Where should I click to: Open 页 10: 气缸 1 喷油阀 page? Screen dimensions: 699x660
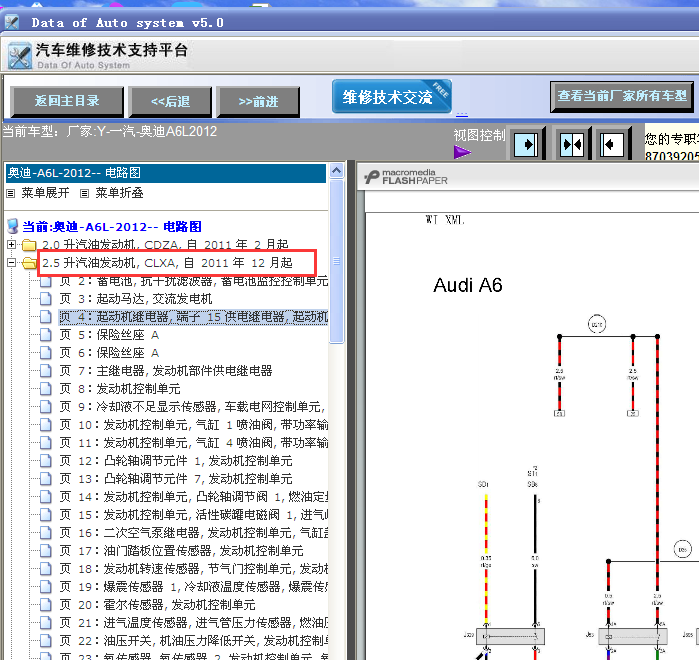tap(193, 425)
